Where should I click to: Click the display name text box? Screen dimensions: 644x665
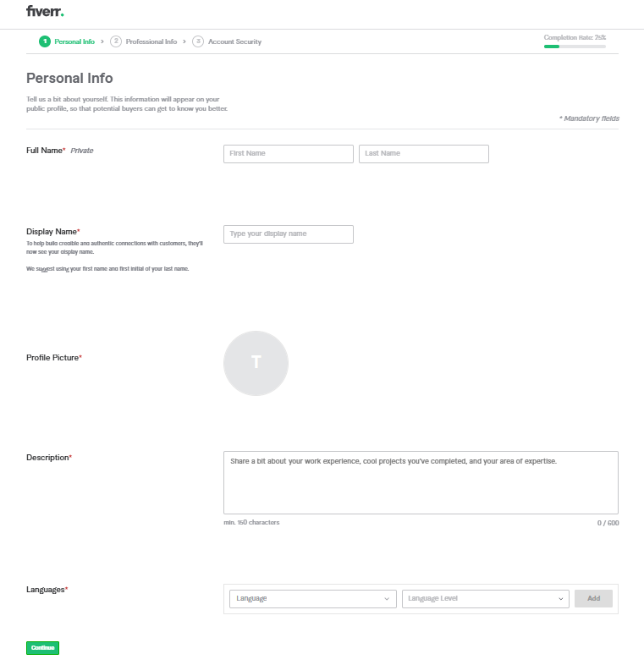288,234
